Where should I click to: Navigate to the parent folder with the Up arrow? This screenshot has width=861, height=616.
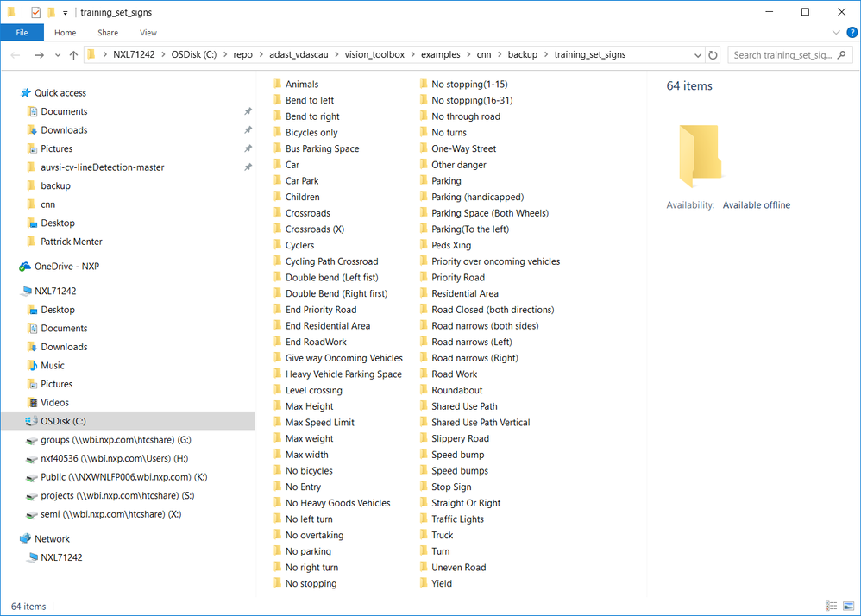73,53
